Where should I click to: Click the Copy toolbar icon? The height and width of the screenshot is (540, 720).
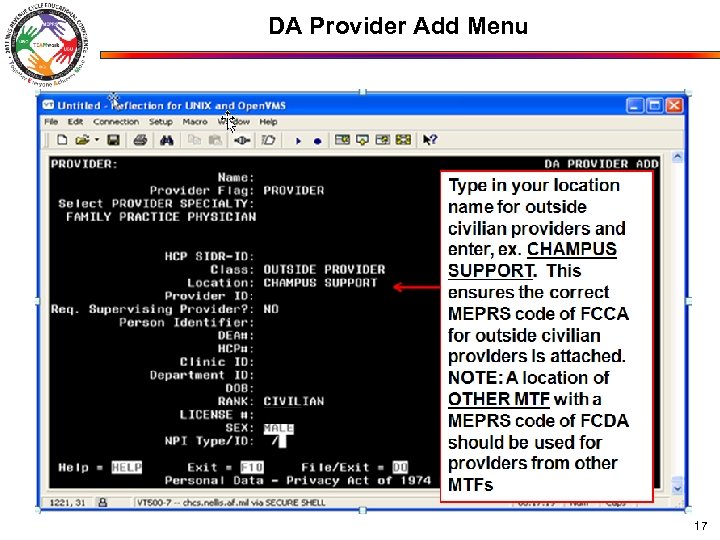tap(195, 140)
